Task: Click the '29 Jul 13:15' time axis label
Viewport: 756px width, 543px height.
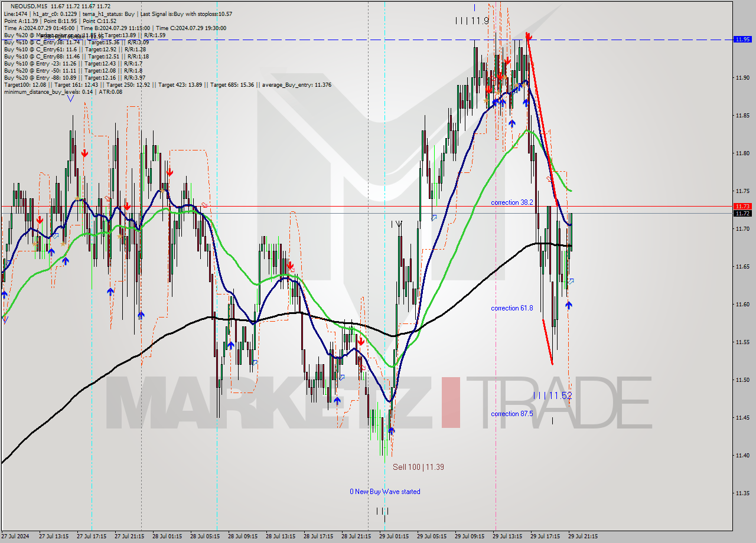Action: pyautogui.click(x=507, y=537)
